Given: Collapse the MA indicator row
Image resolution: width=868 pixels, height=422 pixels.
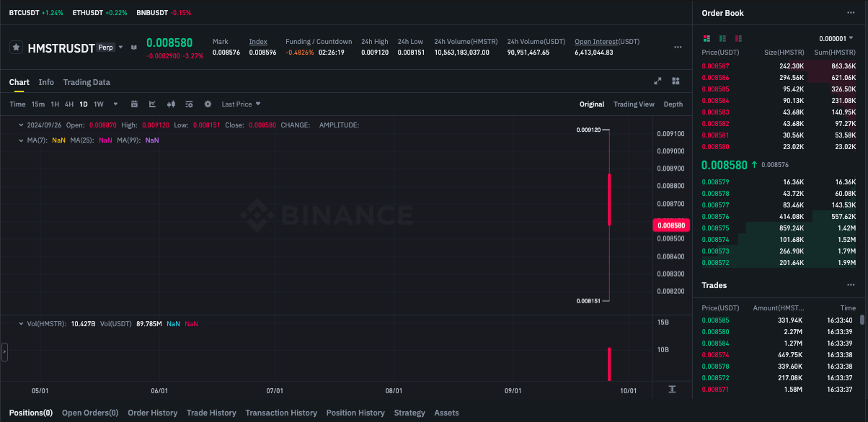Looking at the screenshot, I should tap(20, 140).
